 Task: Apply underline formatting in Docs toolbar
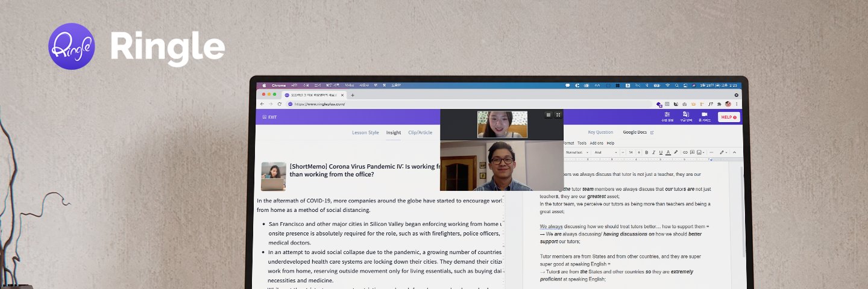click(x=661, y=152)
